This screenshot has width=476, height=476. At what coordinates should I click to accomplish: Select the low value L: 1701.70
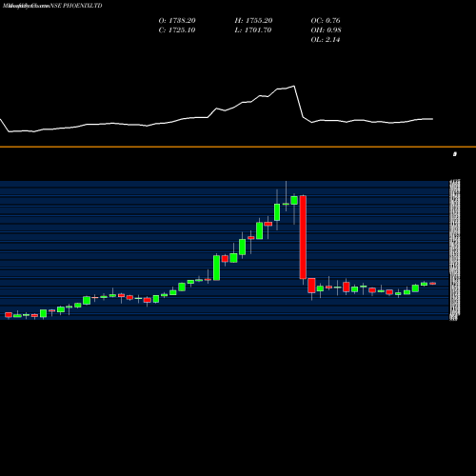pyautogui.click(x=253, y=30)
